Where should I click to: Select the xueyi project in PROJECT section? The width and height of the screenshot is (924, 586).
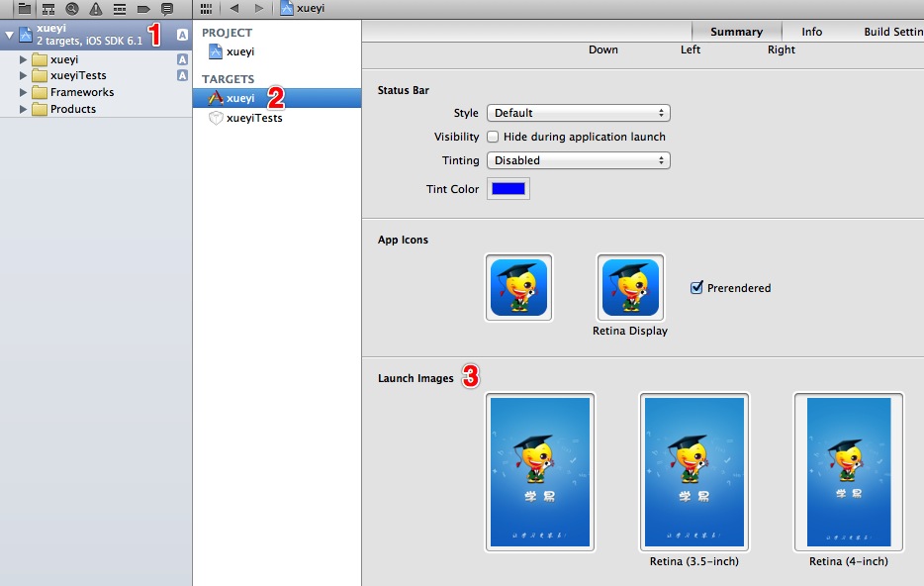240,51
